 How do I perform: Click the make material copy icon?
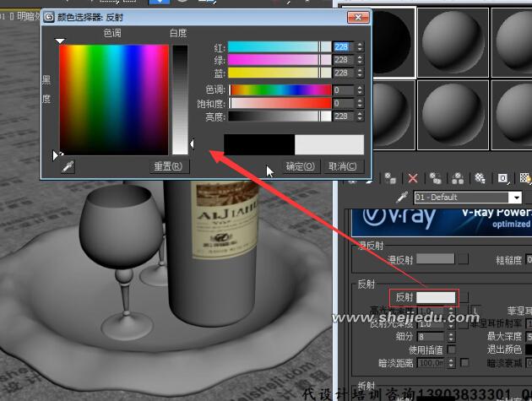point(435,178)
